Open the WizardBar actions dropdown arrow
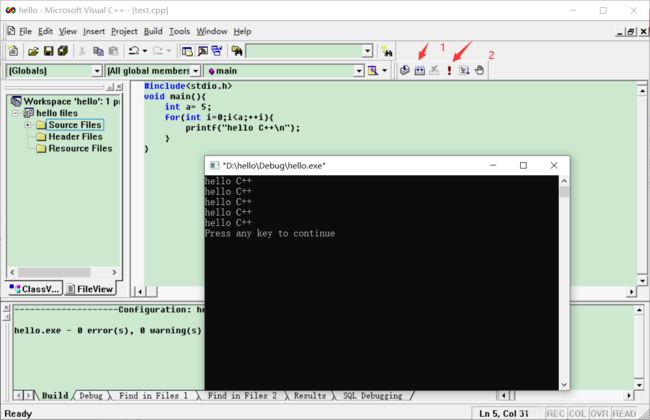Screen dimensions: 650x420 pyautogui.click(x=384, y=71)
